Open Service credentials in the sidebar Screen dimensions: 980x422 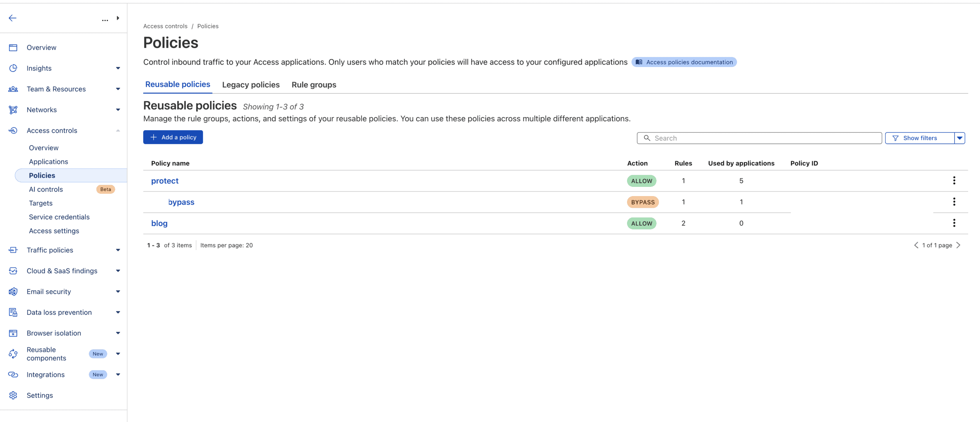click(59, 217)
